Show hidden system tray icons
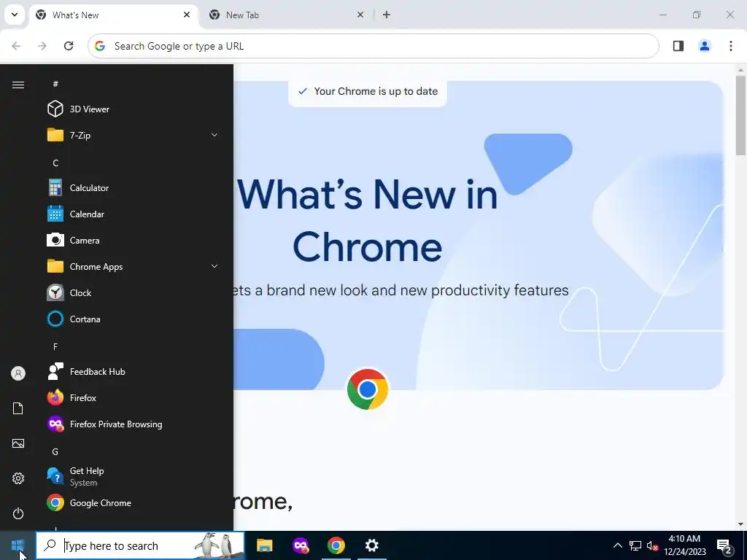The height and width of the screenshot is (560, 747). point(617,545)
